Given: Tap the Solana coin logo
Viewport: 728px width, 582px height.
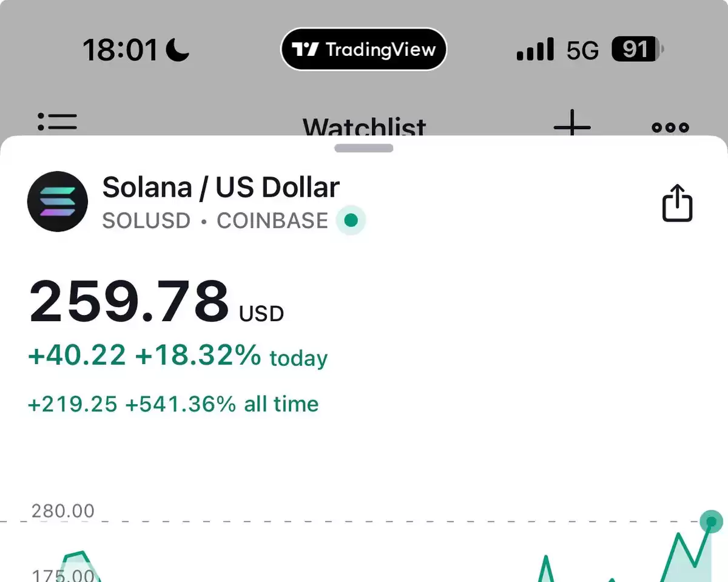Looking at the screenshot, I should 58,201.
